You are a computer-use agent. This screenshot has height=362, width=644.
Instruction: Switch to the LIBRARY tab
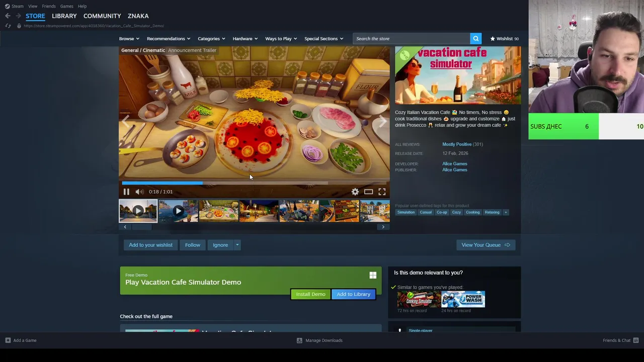point(64,16)
